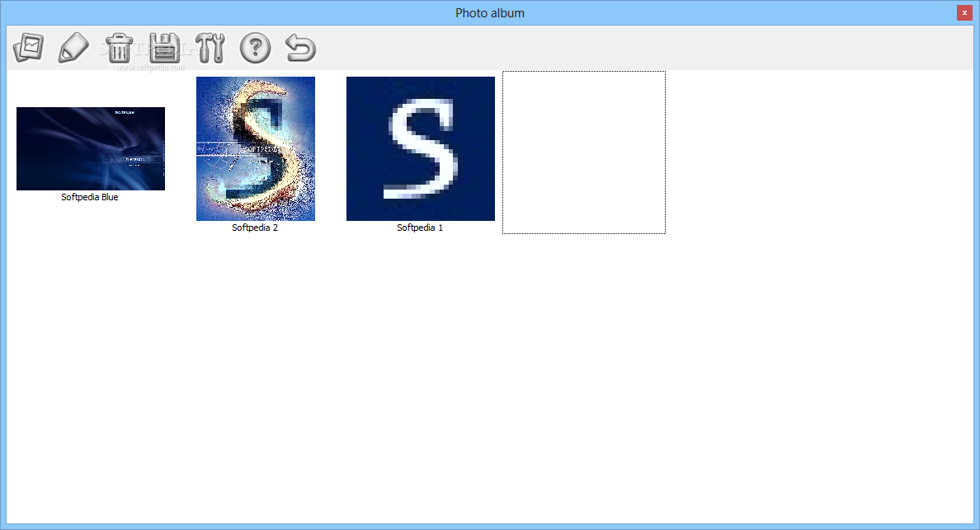Click the trash can delete icon
This screenshot has width=980, height=530.
119,48
